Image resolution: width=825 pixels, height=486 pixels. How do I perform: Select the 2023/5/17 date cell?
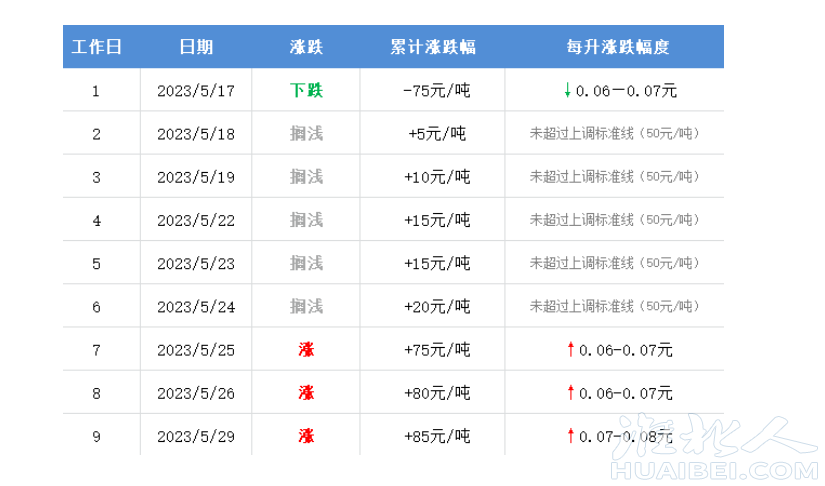click(196, 91)
